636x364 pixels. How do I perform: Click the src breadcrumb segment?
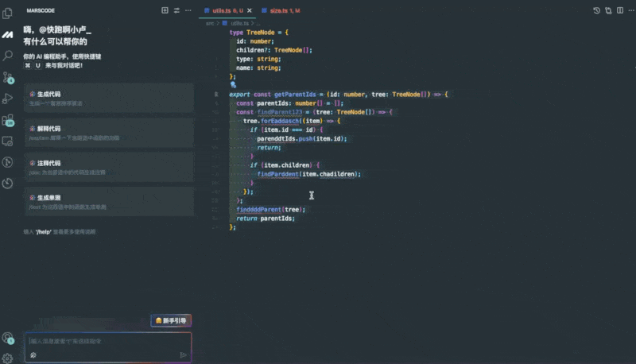click(210, 23)
